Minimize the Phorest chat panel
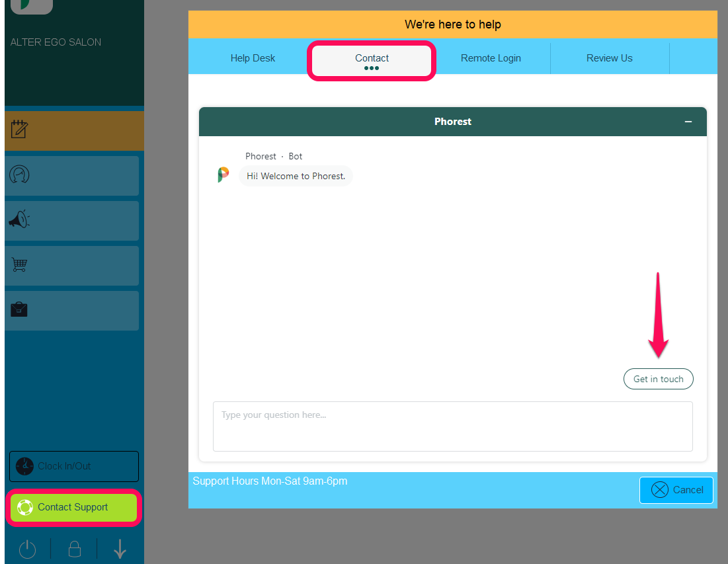The height and width of the screenshot is (564, 728). [688, 122]
